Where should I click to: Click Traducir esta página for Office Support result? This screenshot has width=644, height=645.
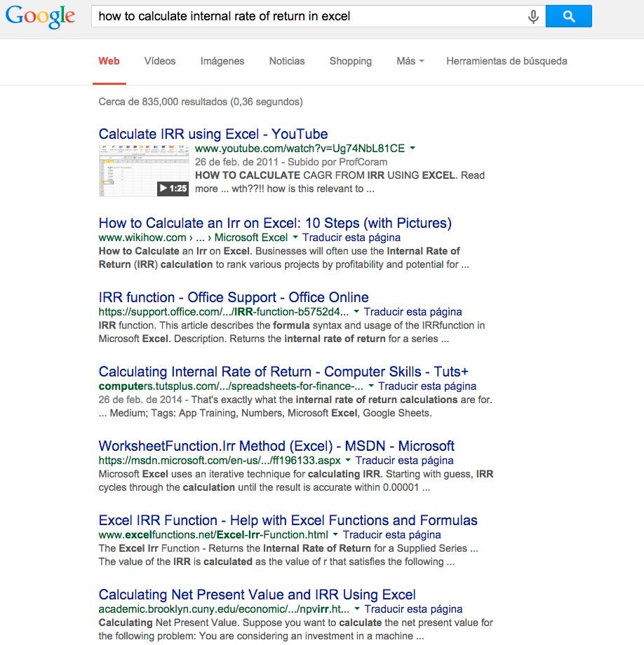pyautogui.click(x=412, y=312)
